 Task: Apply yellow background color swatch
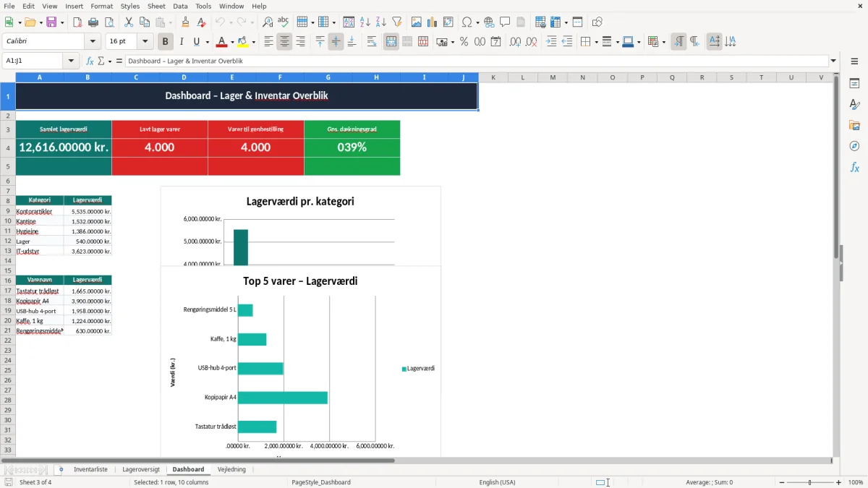coord(242,42)
